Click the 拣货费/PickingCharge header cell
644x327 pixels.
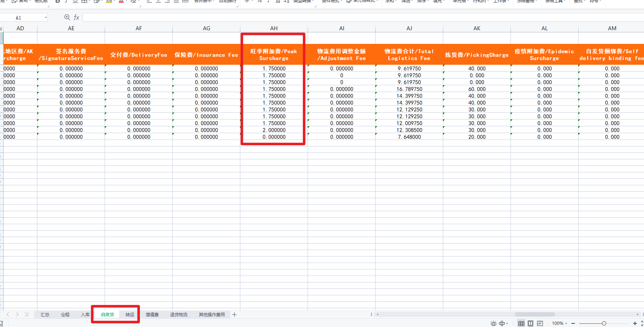pos(477,55)
